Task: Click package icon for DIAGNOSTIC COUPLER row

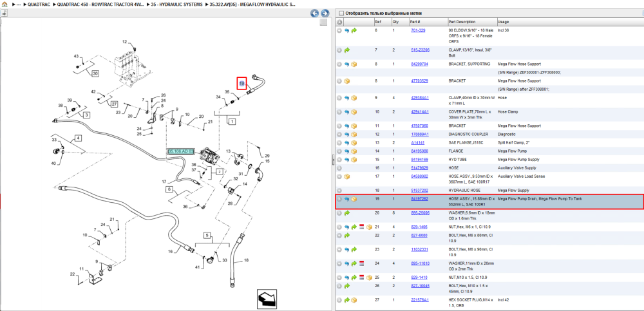Action: pyautogui.click(x=354, y=135)
